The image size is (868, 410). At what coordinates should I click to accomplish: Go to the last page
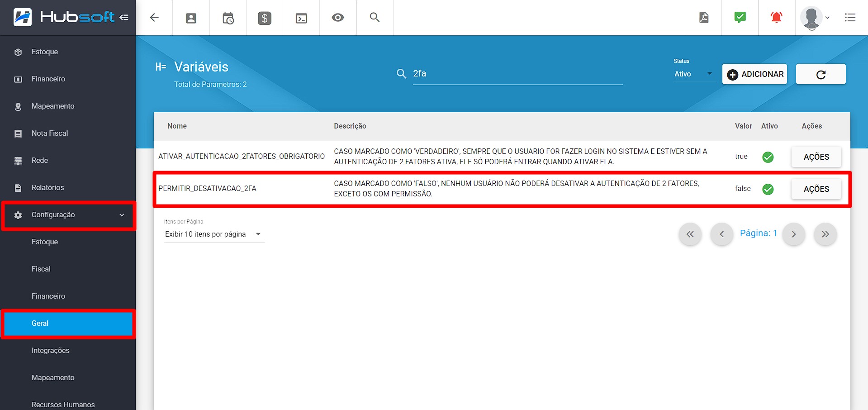(x=825, y=234)
